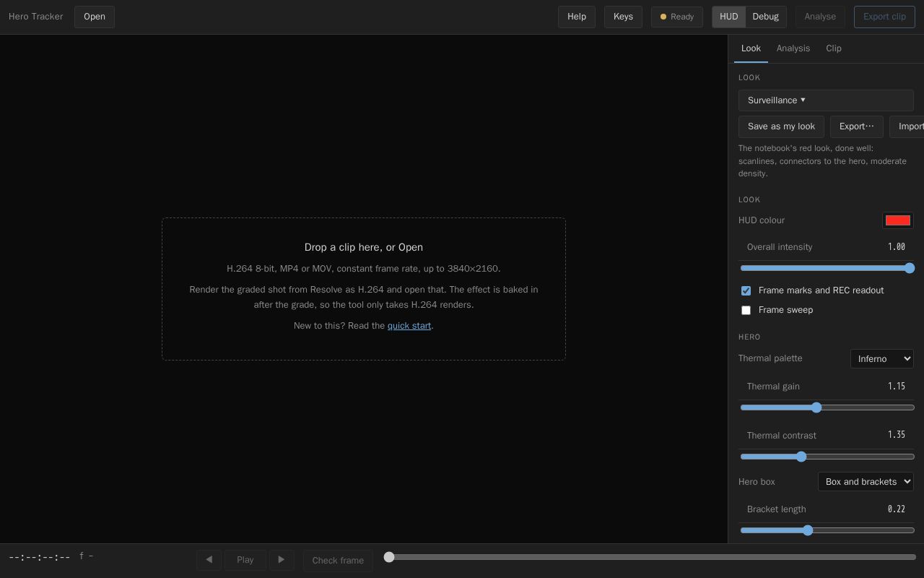Viewport: 924px width, 578px height.
Task: Click the Thermal gain value 1.15
Action: click(897, 387)
